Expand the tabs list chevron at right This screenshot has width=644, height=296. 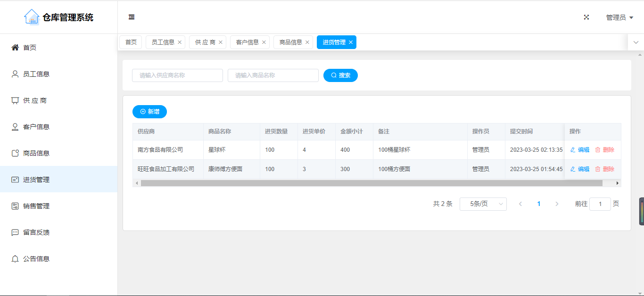636,42
